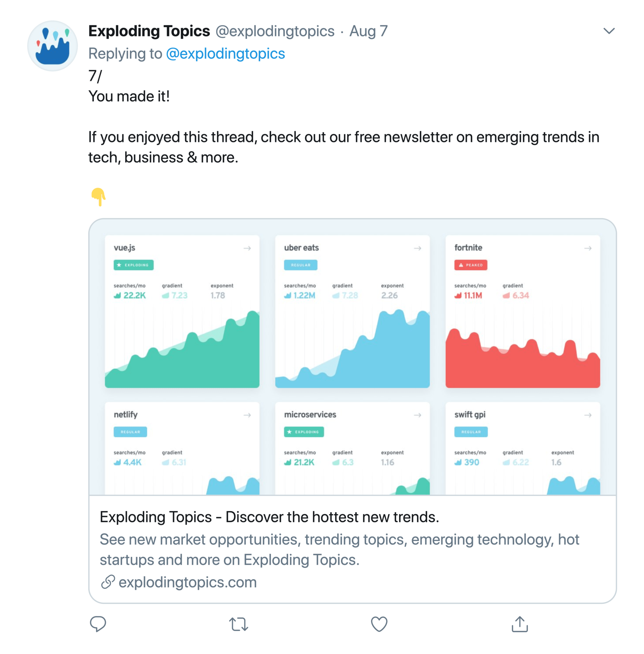Click the REGULAR badge on uber eats
The width and height of the screenshot is (644, 654).
(301, 265)
